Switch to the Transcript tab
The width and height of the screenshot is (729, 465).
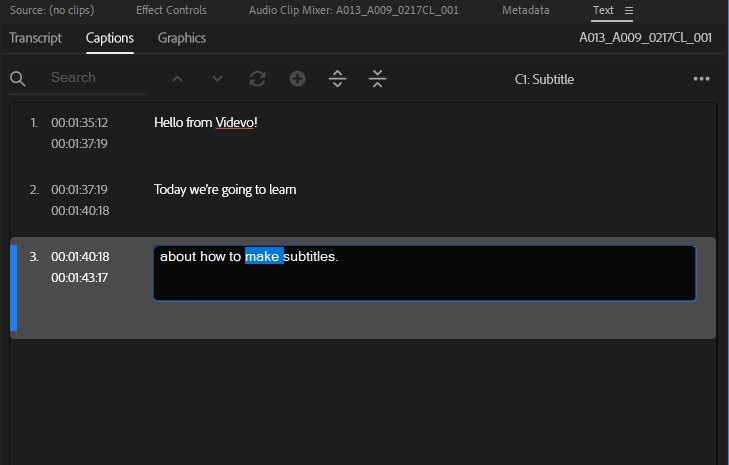(35, 38)
